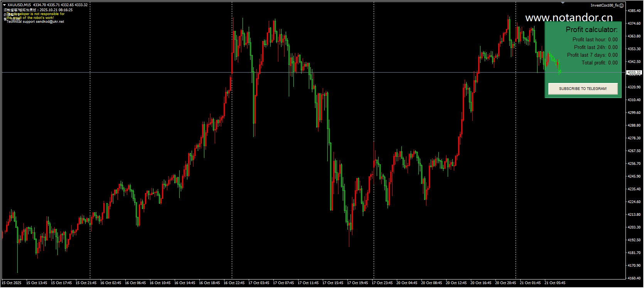Click time axis label 21 Oct 05:45
644x288 pixels.
click(555, 283)
